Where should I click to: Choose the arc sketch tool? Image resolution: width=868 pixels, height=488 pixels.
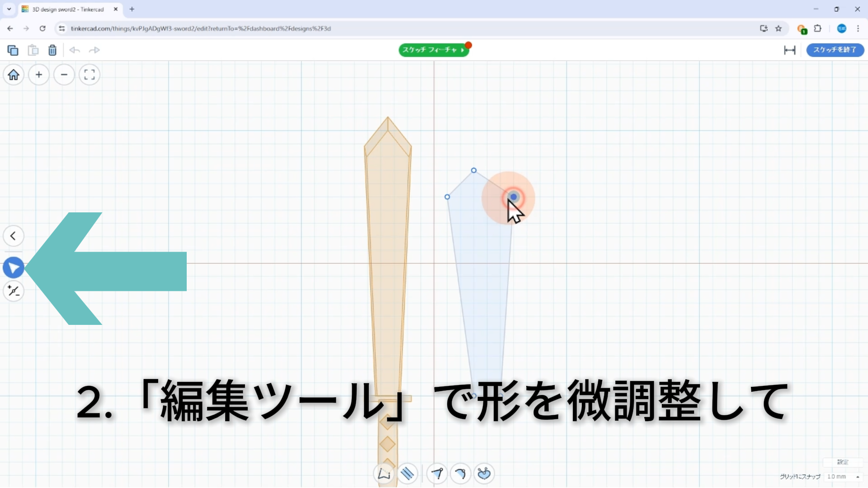(460, 474)
